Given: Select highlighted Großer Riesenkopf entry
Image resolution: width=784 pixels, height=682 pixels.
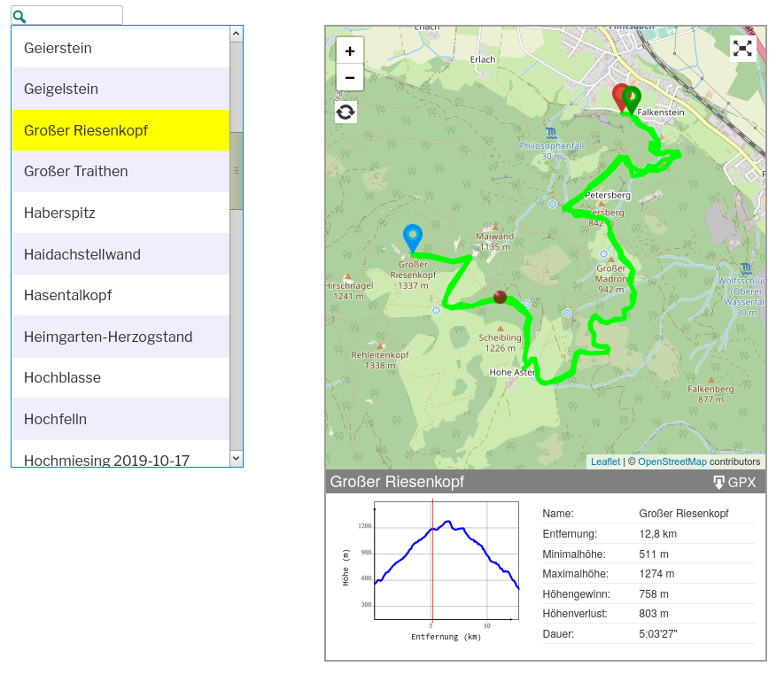Looking at the screenshot, I should tap(120, 130).
